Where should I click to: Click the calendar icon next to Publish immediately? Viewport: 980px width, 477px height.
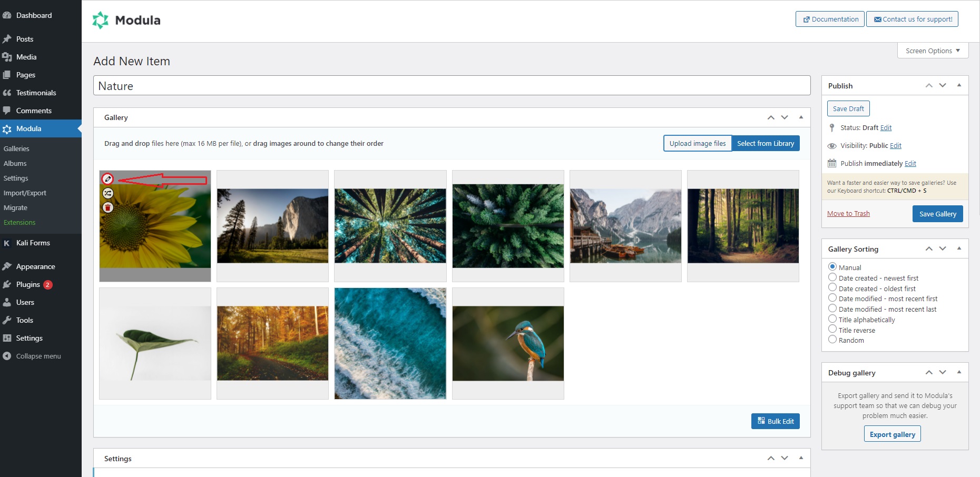832,163
